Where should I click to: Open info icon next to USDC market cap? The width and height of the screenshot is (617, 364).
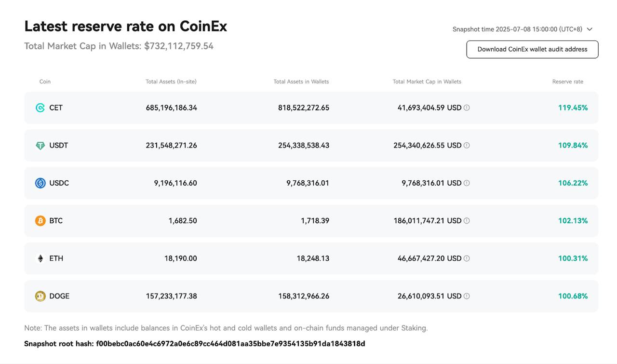[467, 183]
